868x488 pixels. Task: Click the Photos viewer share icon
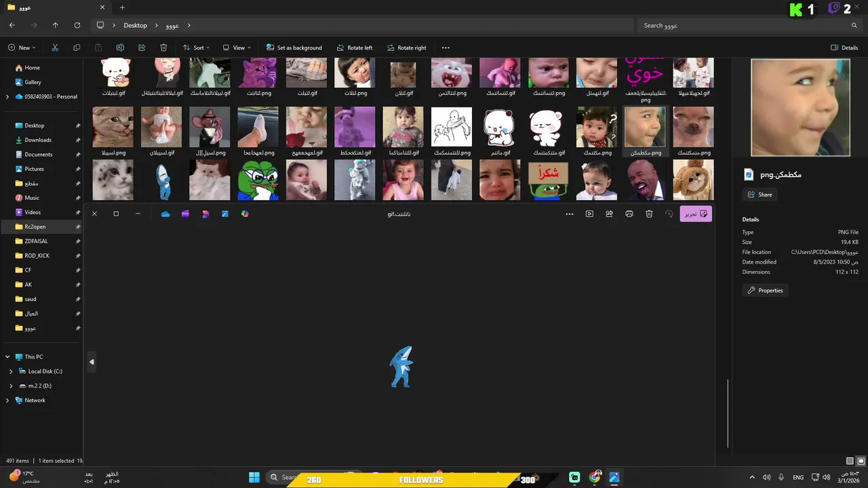click(x=610, y=213)
